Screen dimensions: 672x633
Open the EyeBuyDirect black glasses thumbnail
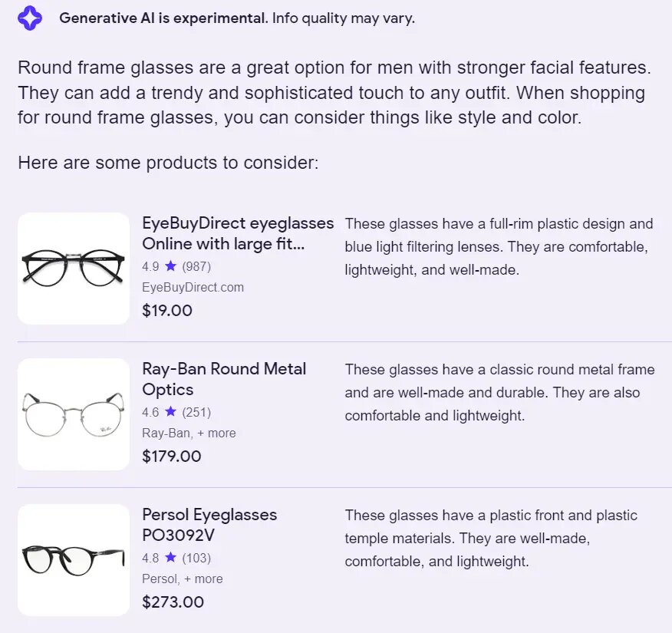[x=74, y=268]
